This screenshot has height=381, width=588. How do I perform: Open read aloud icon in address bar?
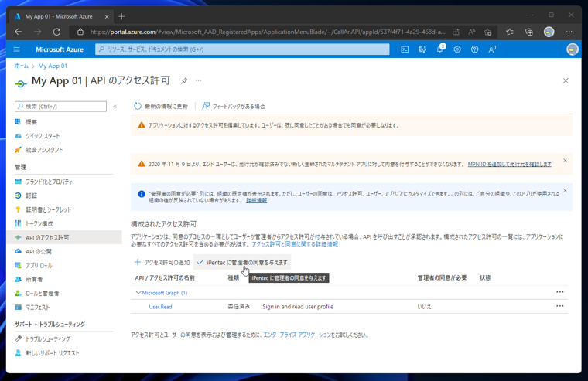472,32
